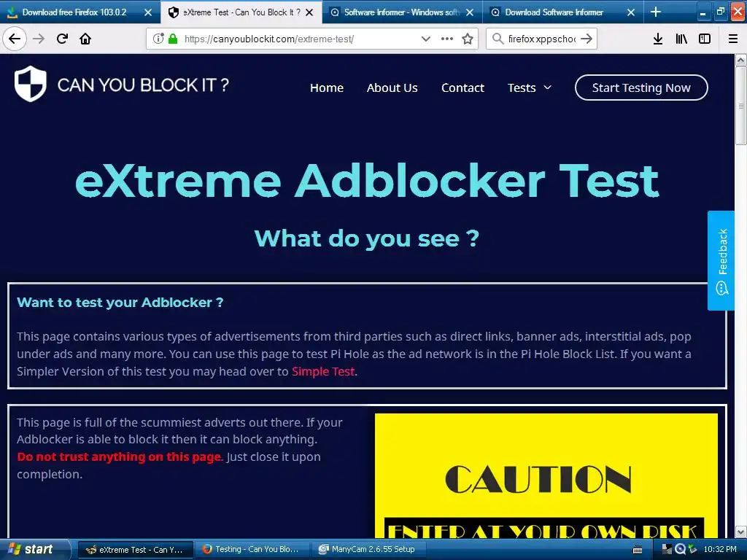Click the system tray clock
747x560 pixels.
(x=720, y=550)
